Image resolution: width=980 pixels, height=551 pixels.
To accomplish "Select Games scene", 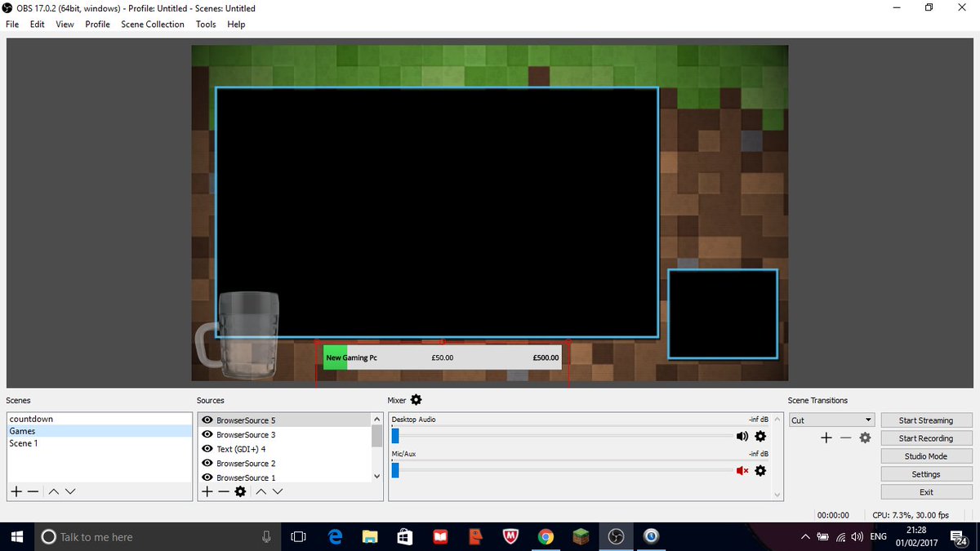I will click(99, 431).
